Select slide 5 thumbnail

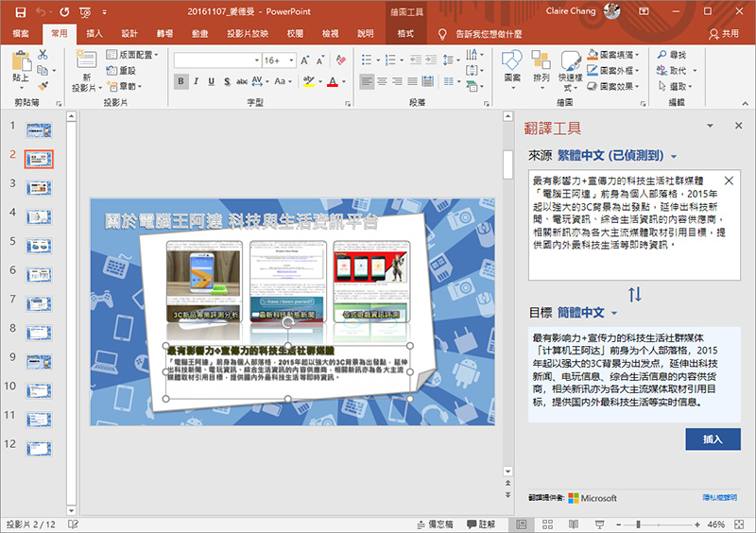tap(39, 246)
